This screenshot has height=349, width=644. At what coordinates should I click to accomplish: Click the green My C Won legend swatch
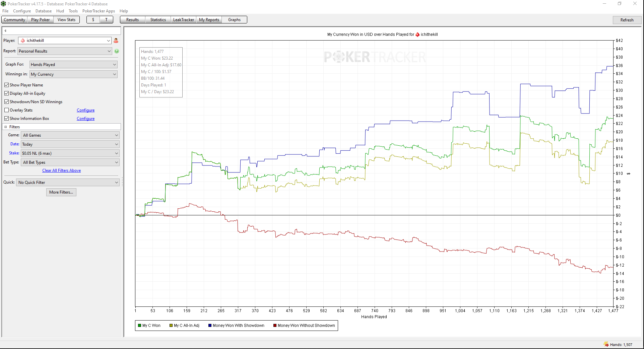click(139, 326)
